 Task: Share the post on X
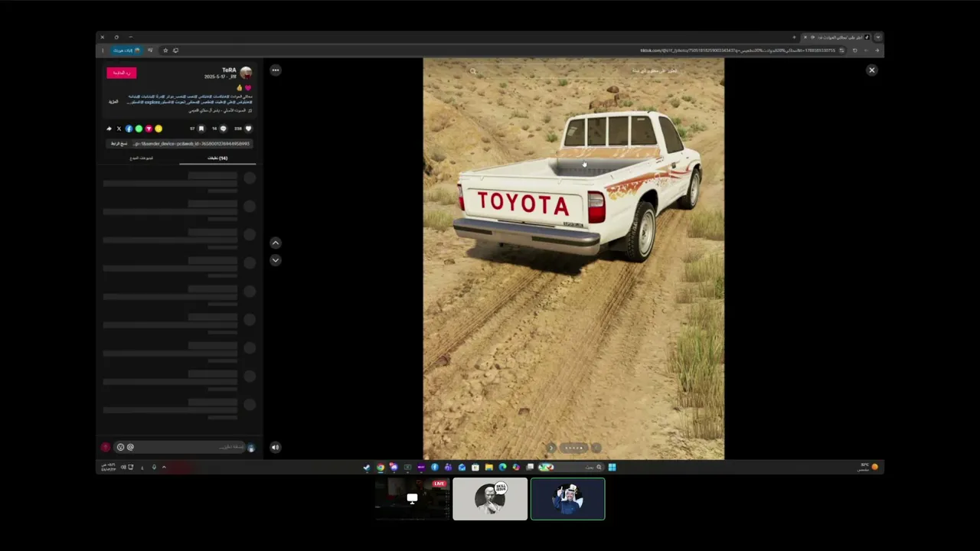[119, 129]
